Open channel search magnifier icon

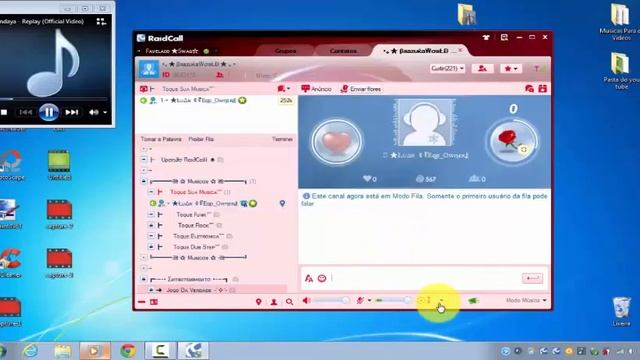click(289, 302)
